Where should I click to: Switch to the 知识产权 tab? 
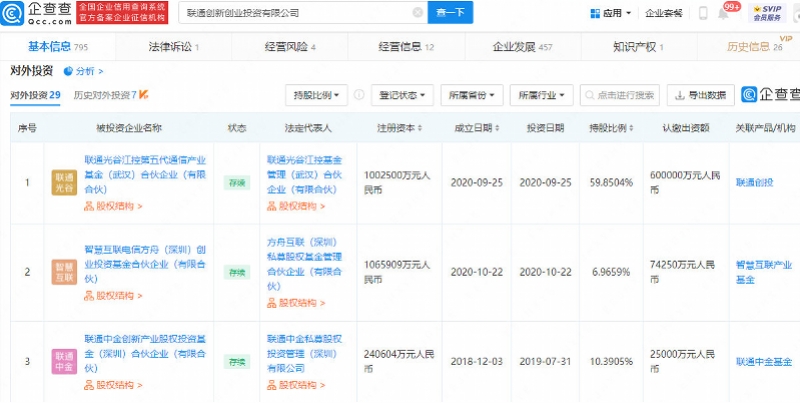click(638, 47)
